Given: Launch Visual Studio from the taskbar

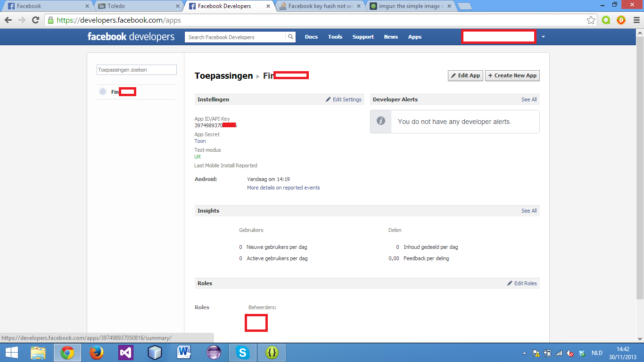Looking at the screenshot, I should (x=126, y=352).
